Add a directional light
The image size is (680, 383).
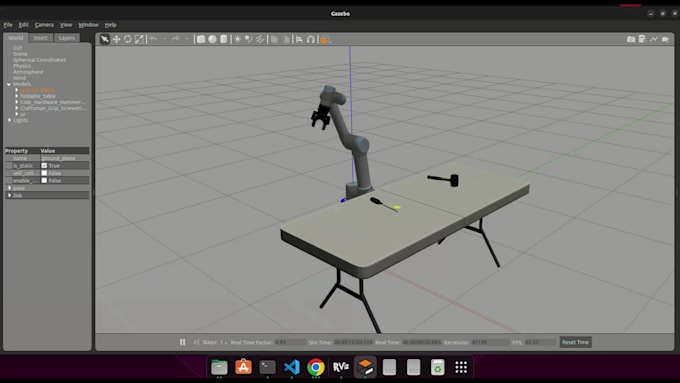coord(260,39)
